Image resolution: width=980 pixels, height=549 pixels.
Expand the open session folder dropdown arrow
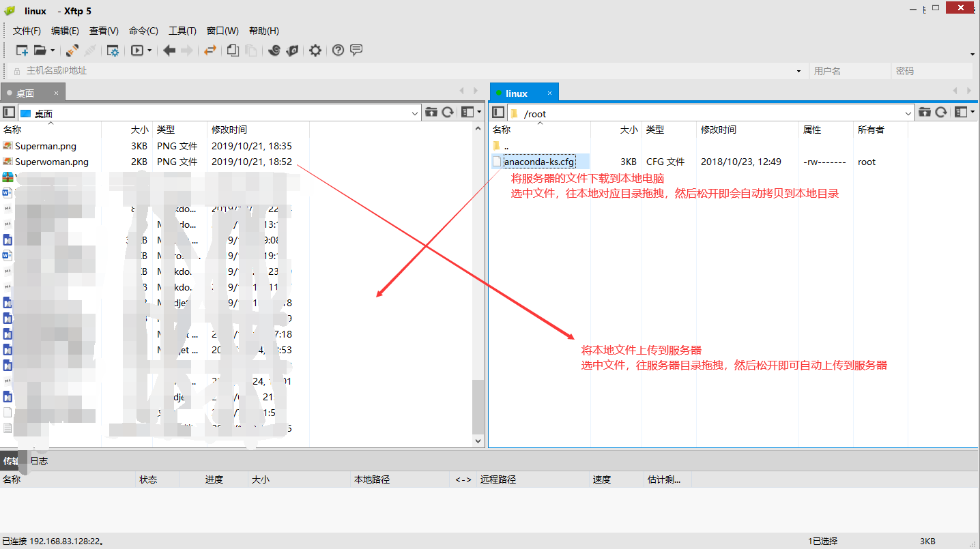[52, 50]
